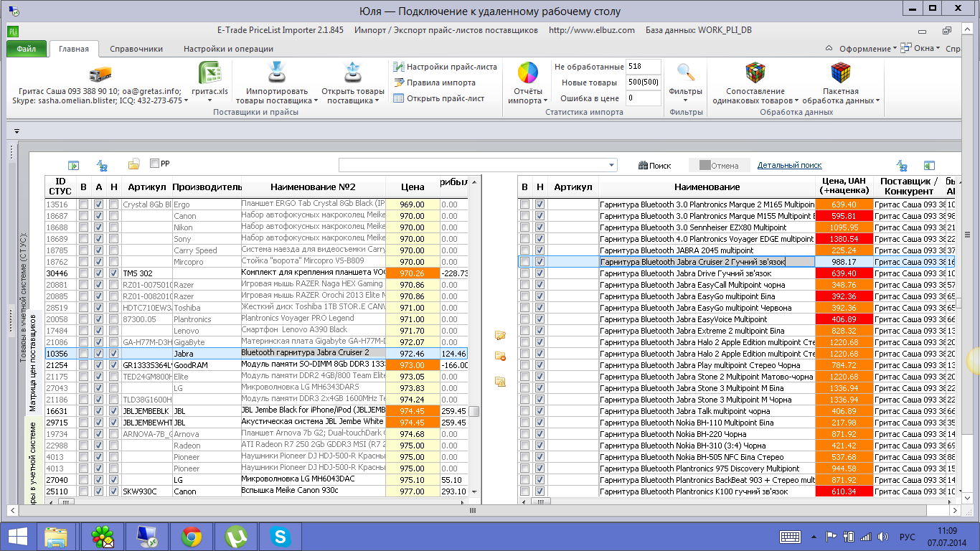Click the green arrow panel icon above the СТУС table
This screenshot has width=980, height=551.
pos(73,165)
